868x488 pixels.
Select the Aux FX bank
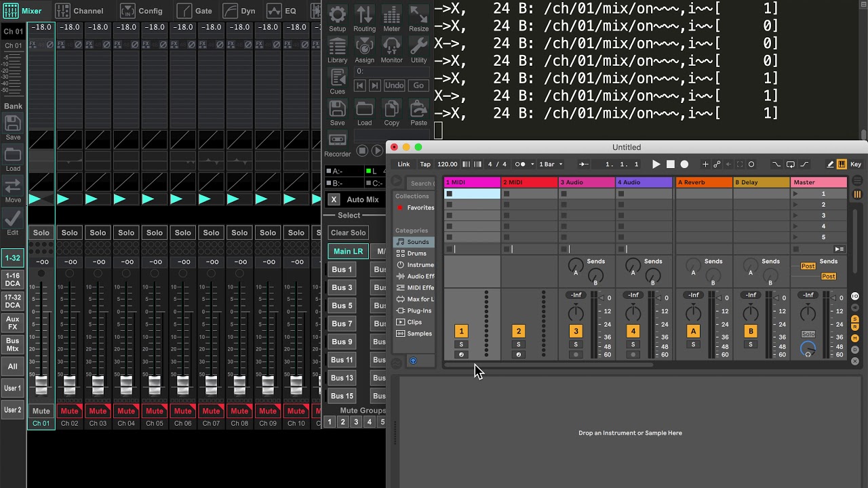(13, 323)
